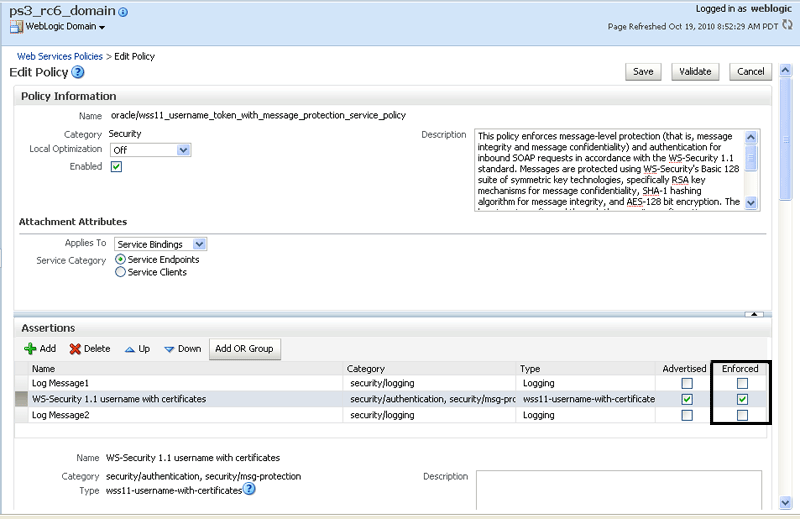Click the Validate button
Image resolution: width=800 pixels, height=519 pixels.
(695, 72)
